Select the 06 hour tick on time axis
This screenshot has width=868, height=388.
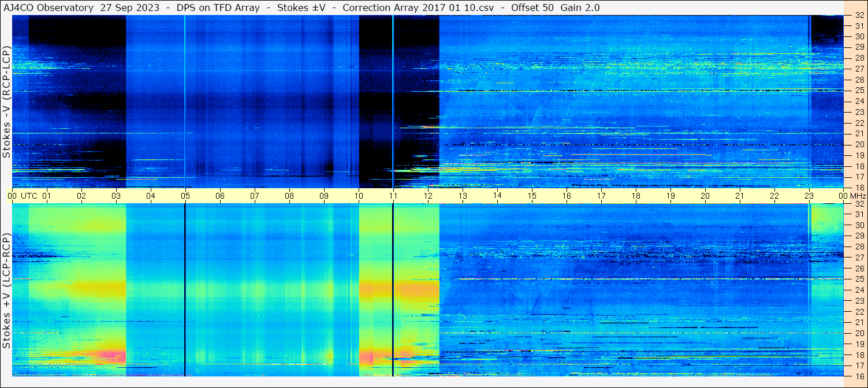[x=220, y=196]
